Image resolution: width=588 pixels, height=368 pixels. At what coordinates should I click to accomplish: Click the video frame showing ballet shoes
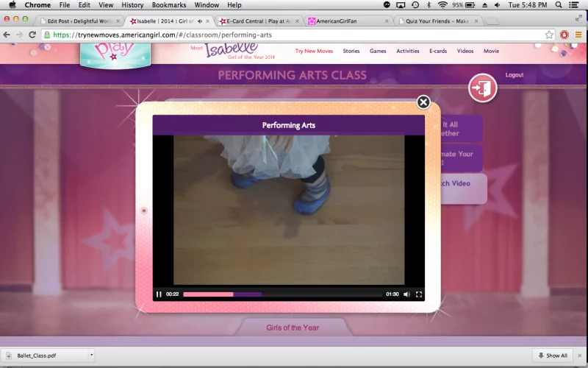(x=289, y=210)
